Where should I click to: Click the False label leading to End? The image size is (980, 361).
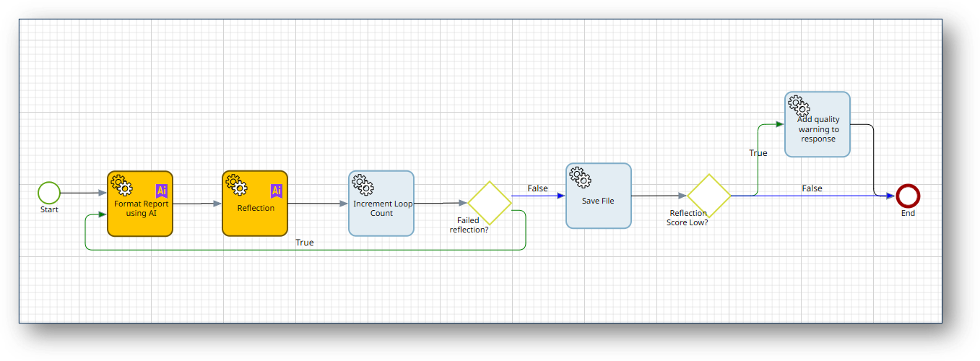tap(812, 188)
